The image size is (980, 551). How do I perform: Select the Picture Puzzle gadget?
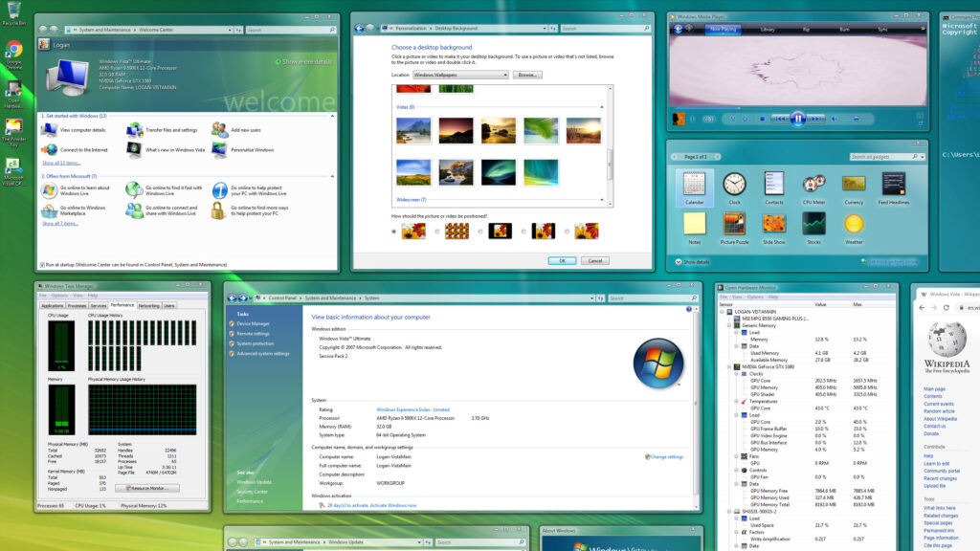coord(734,228)
